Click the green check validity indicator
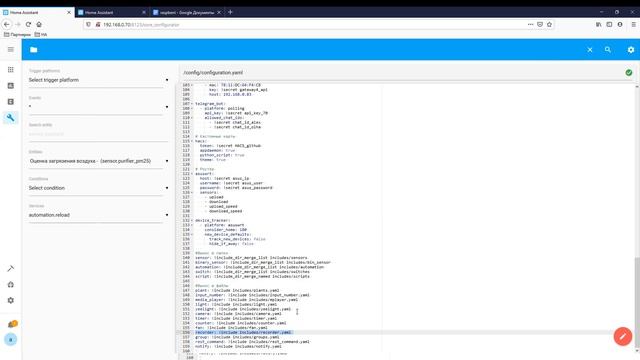This screenshot has height=360, width=640. (629, 72)
